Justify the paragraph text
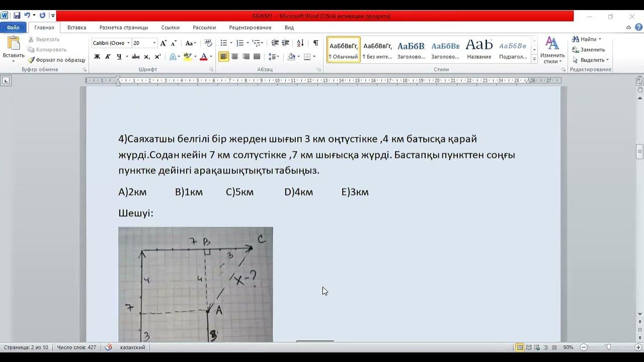Screen dimensions: 644x362 click(x=257, y=57)
